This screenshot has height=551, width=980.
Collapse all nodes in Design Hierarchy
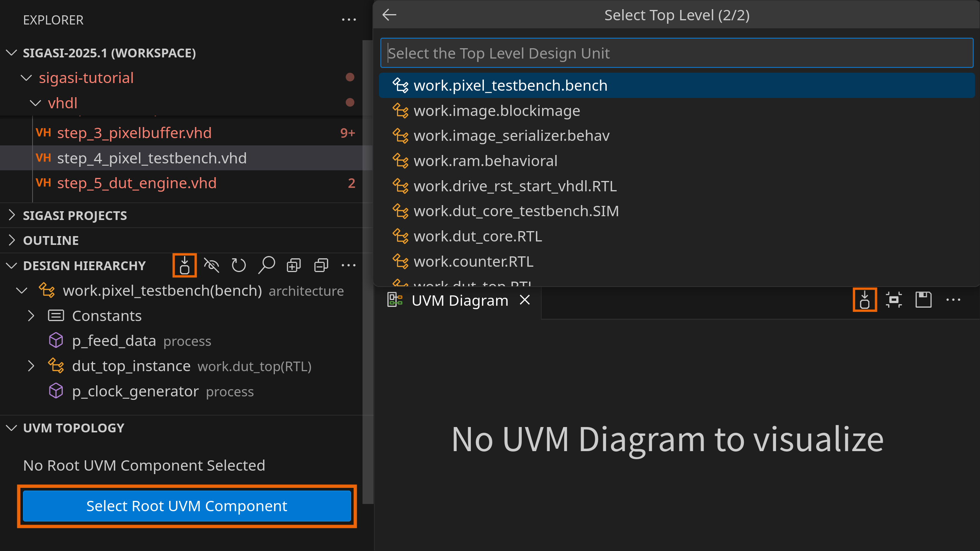point(321,265)
